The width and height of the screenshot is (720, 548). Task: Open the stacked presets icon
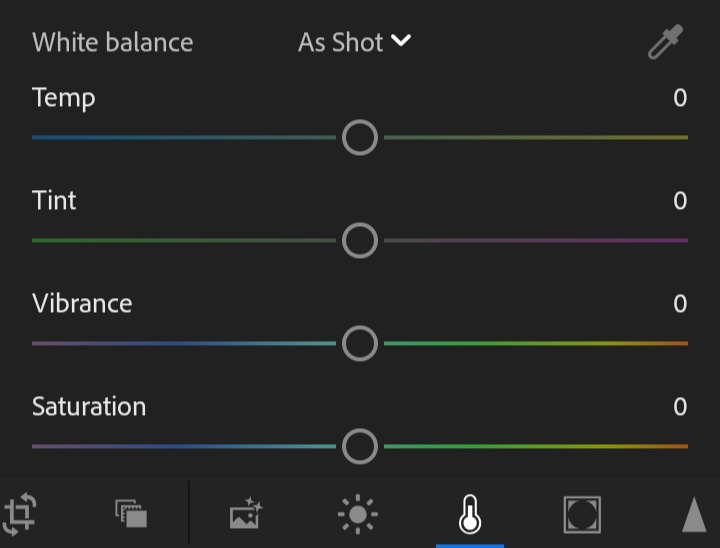[131, 514]
